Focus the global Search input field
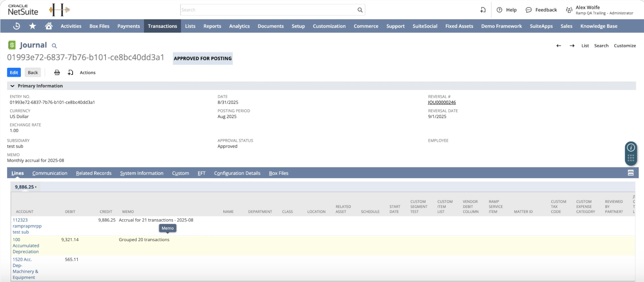644x282 pixels. (x=268, y=10)
